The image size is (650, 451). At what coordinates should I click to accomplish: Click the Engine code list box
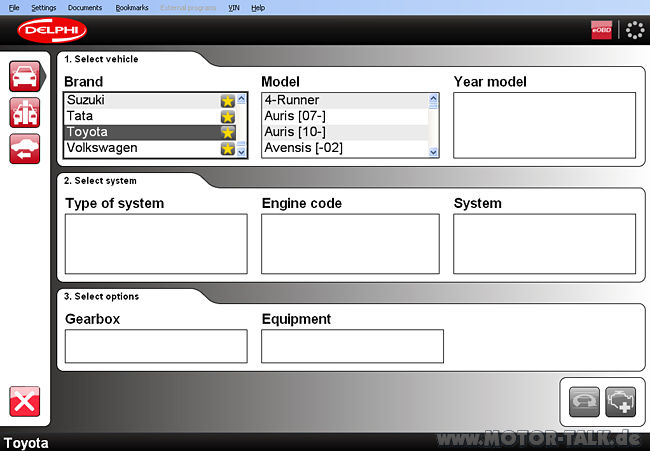[x=350, y=244]
